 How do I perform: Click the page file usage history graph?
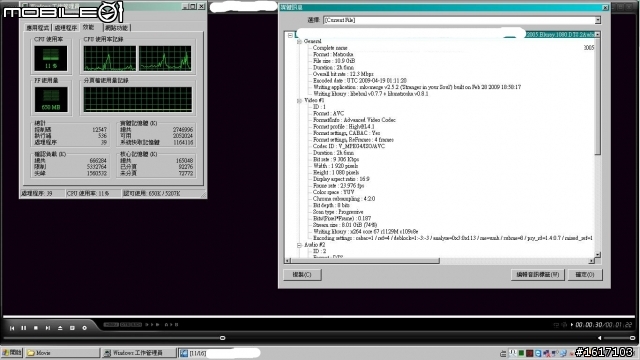138,99
